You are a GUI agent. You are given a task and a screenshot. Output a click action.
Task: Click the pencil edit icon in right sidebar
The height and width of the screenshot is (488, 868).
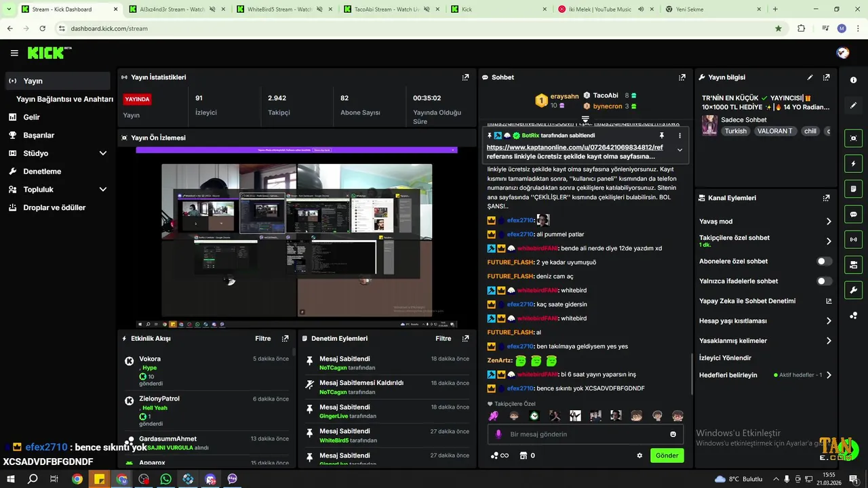point(853,106)
